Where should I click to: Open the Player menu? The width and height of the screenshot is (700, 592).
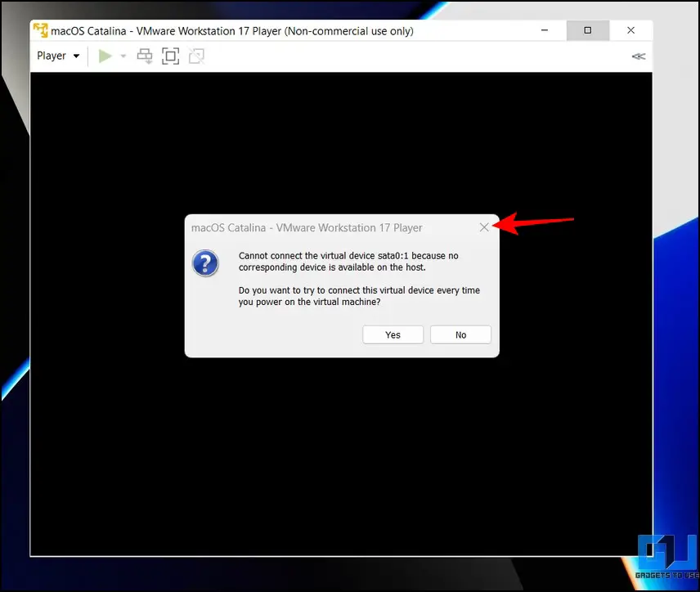coord(58,56)
